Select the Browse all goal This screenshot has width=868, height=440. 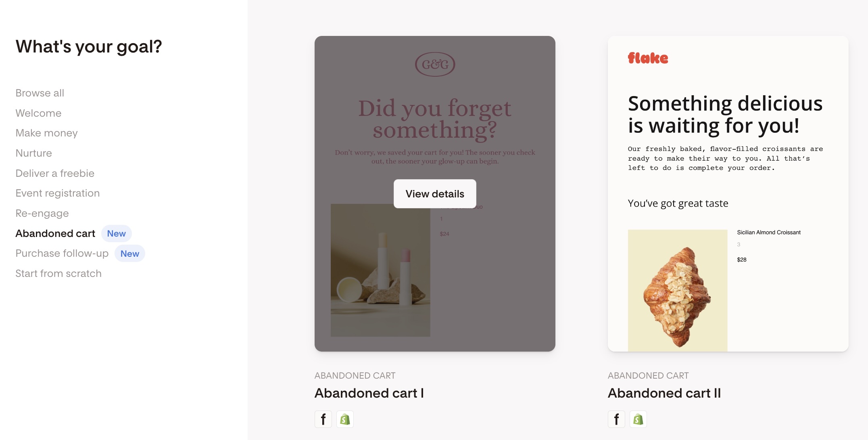pos(40,93)
